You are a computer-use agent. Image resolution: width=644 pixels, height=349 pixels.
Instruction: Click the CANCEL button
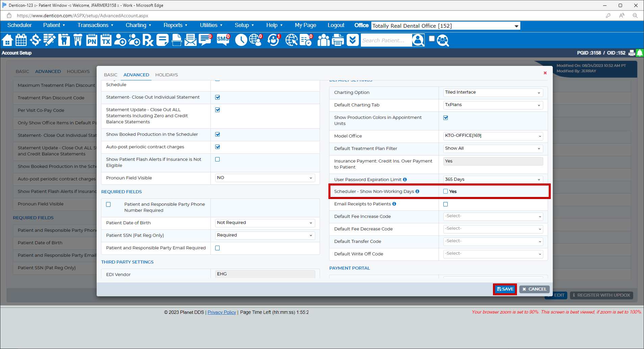pyautogui.click(x=535, y=289)
